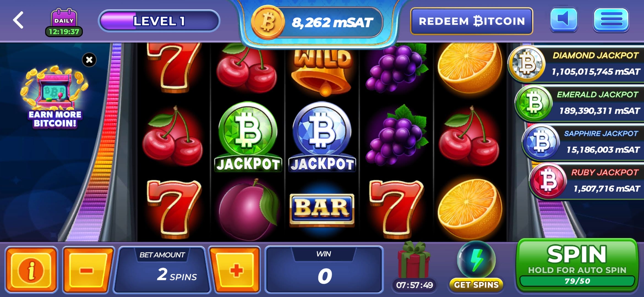Open the Daily calendar bonus icon
The image size is (644, 297).
64,23
